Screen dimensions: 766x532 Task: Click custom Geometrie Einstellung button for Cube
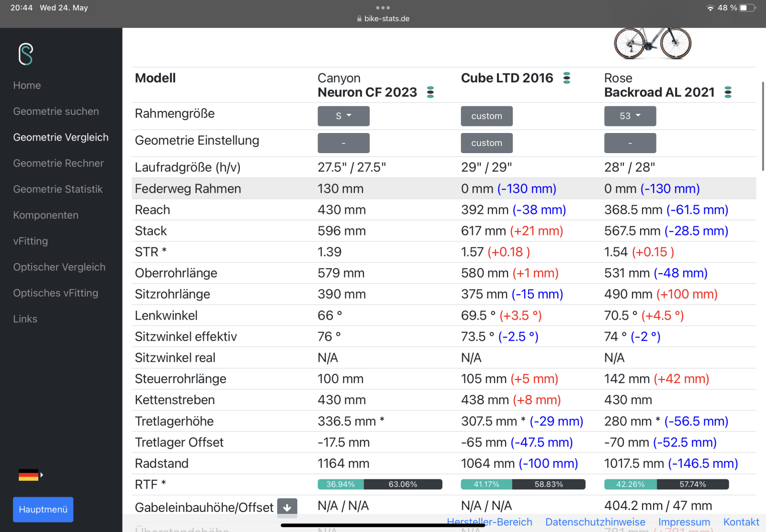pyautogui.click(x=486, y=143)
